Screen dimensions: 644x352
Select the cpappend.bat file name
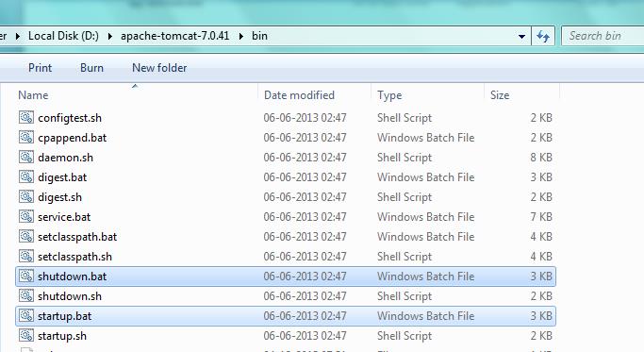click(72, 138)
